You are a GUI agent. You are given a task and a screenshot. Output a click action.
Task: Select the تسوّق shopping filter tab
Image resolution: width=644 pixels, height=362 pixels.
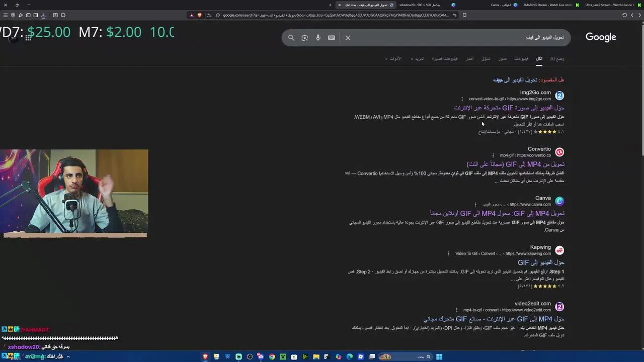(x=486, y=59)
